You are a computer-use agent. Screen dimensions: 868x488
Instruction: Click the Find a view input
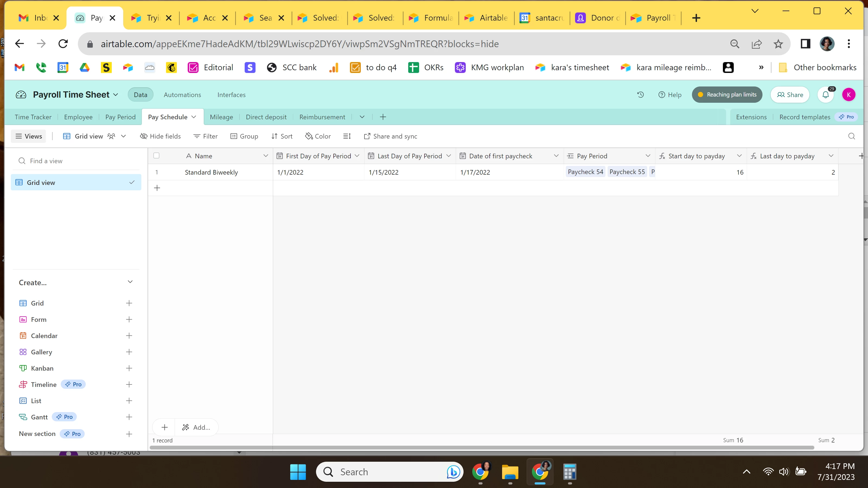[81, 161]
